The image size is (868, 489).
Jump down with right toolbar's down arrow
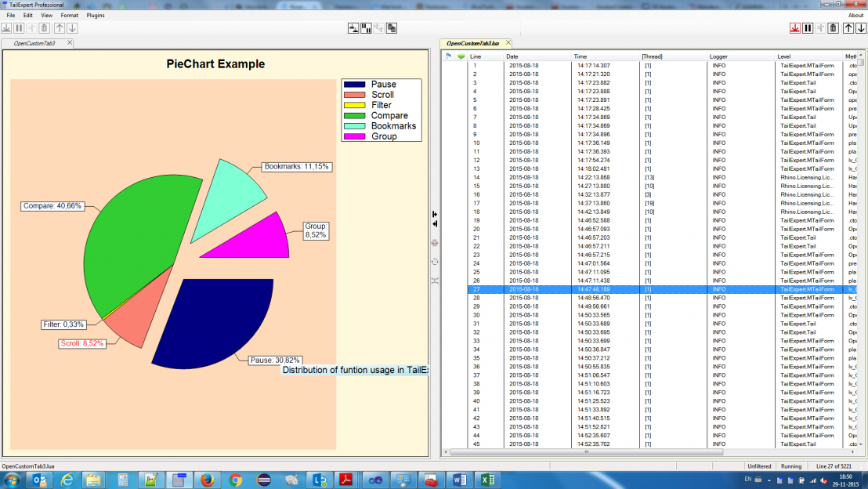[x=861, y=28]
